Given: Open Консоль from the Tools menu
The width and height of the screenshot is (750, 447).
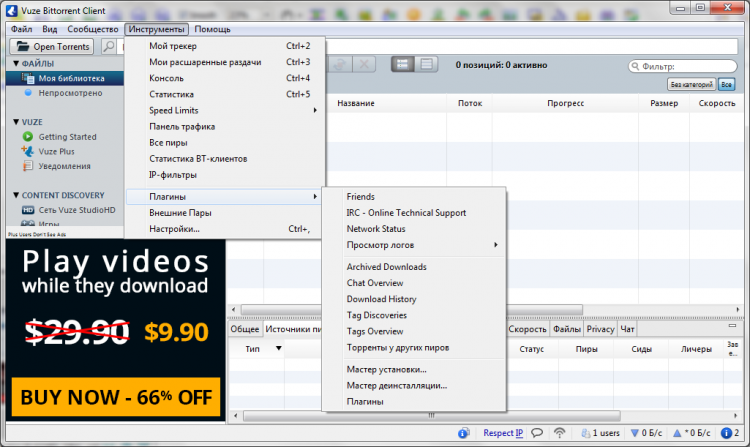Looking at the screenshot, I should [225, 78].
